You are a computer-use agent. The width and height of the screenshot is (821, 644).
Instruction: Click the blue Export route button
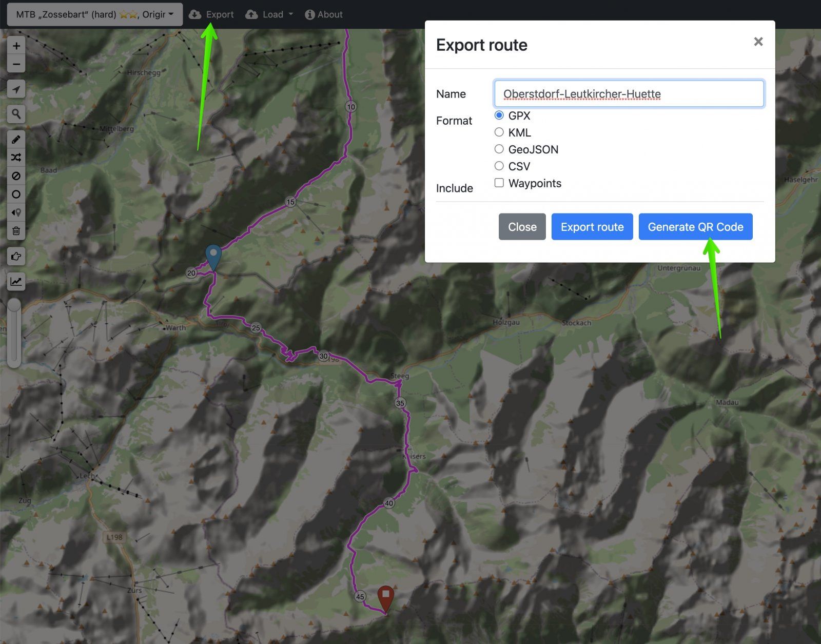(592, 227)
